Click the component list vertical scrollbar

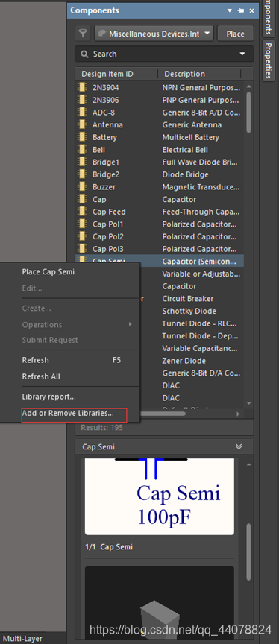click(248, 112)
